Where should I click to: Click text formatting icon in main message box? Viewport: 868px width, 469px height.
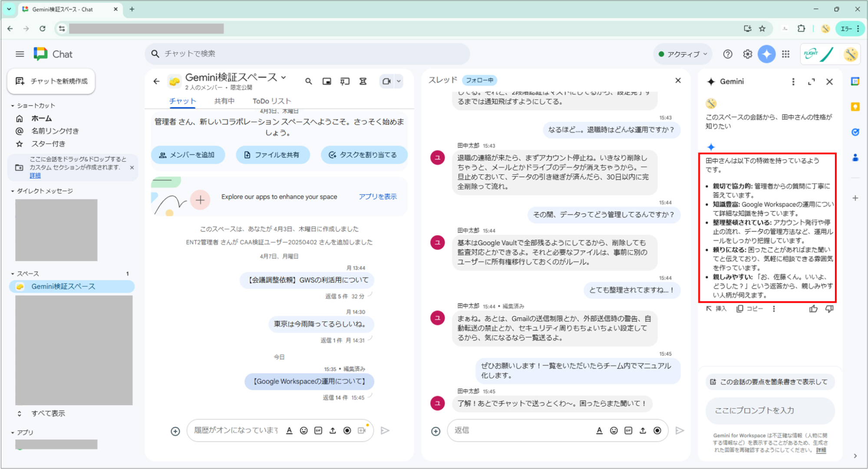click(x=289, y=430)
